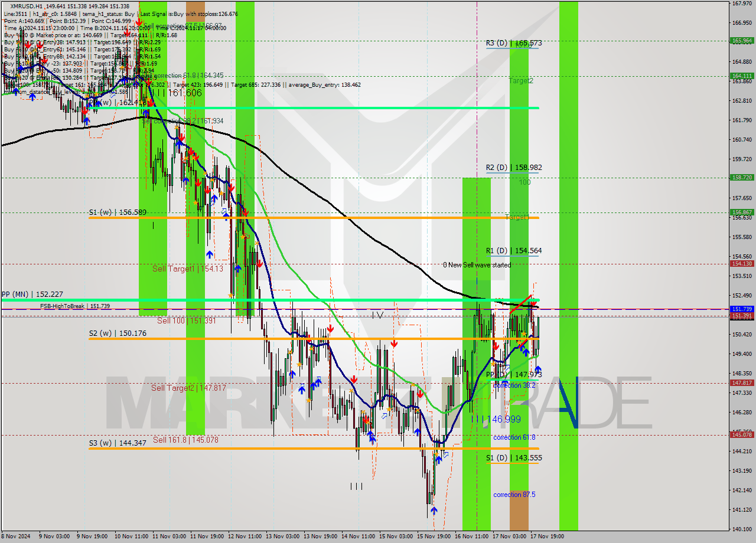
Task: Select the Sell Target2 147.817 label
Action: coord(188,388)
